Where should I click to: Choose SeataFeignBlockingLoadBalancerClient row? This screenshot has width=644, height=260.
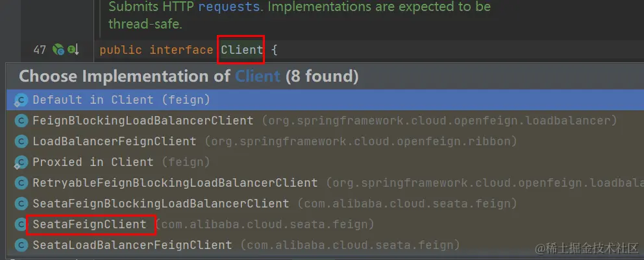pyautogui.click(x=325, y=204)
